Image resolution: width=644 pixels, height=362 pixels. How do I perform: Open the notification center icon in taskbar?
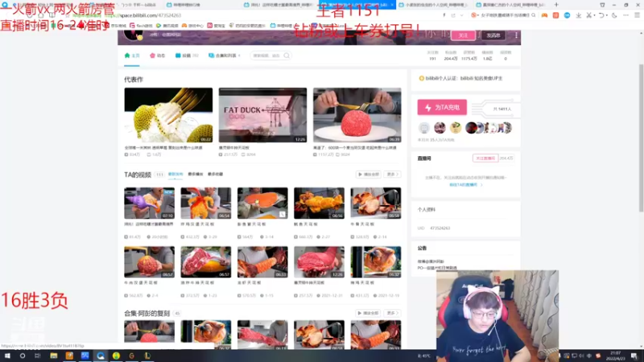coord(634,356)
